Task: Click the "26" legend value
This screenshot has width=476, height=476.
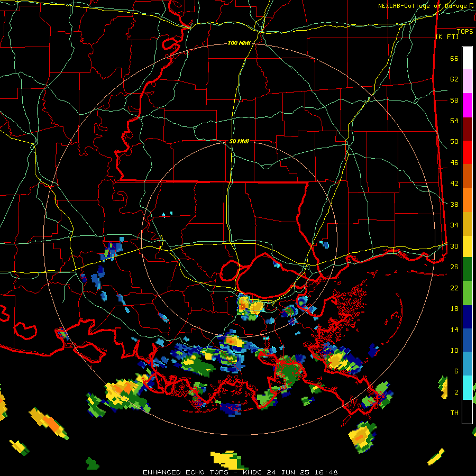Action: [x=454, y=267]
